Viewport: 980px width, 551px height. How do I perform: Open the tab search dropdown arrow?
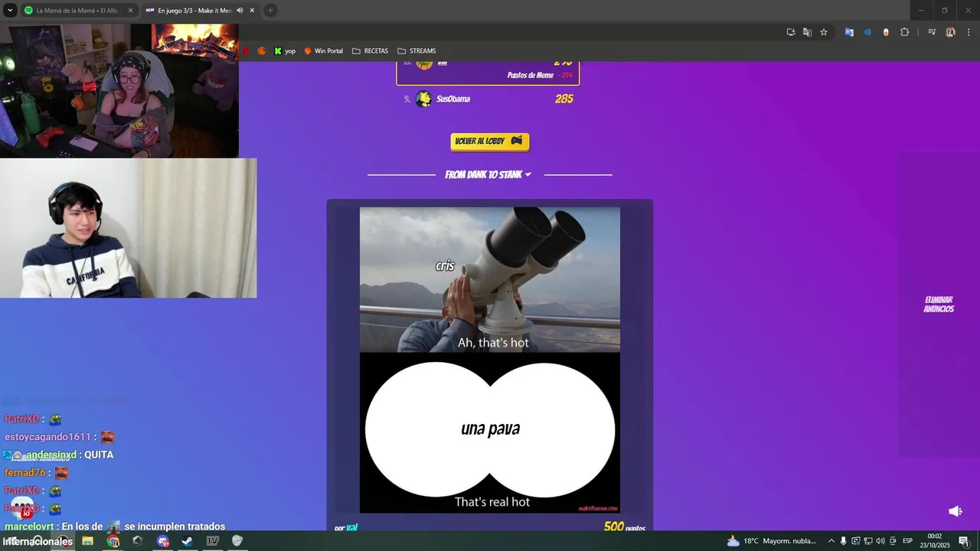[x=10, y=10]
